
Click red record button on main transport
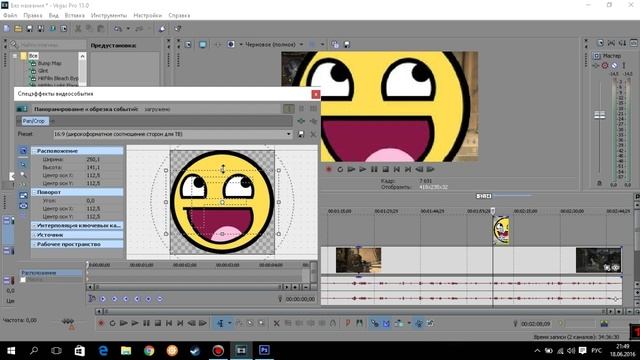tap(101, 323)
